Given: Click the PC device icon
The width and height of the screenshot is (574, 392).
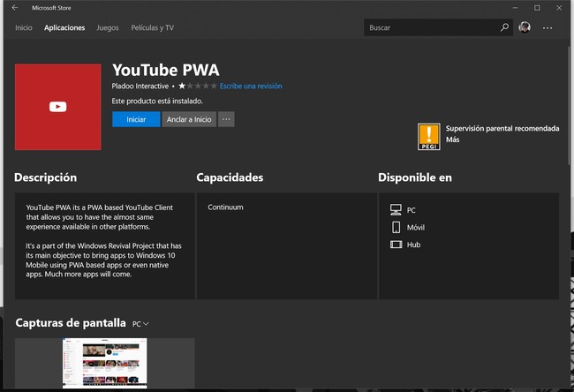Looking at the screenshot, I should pos(396,210).
